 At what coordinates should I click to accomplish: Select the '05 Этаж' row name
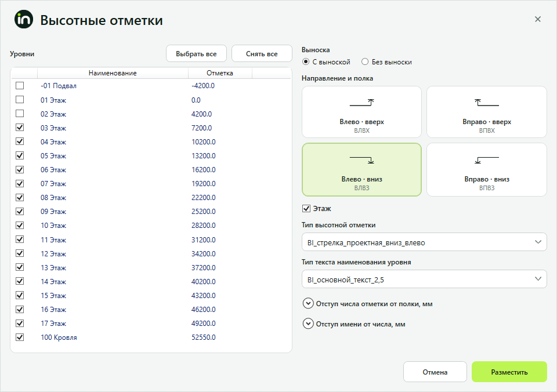[x=53, y=156]
